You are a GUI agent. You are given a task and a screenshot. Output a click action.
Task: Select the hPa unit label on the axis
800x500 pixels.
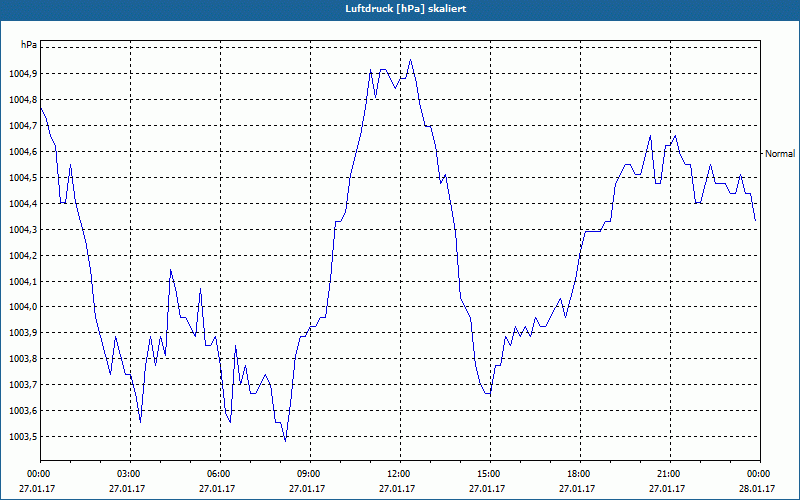[x=29, y=45]
